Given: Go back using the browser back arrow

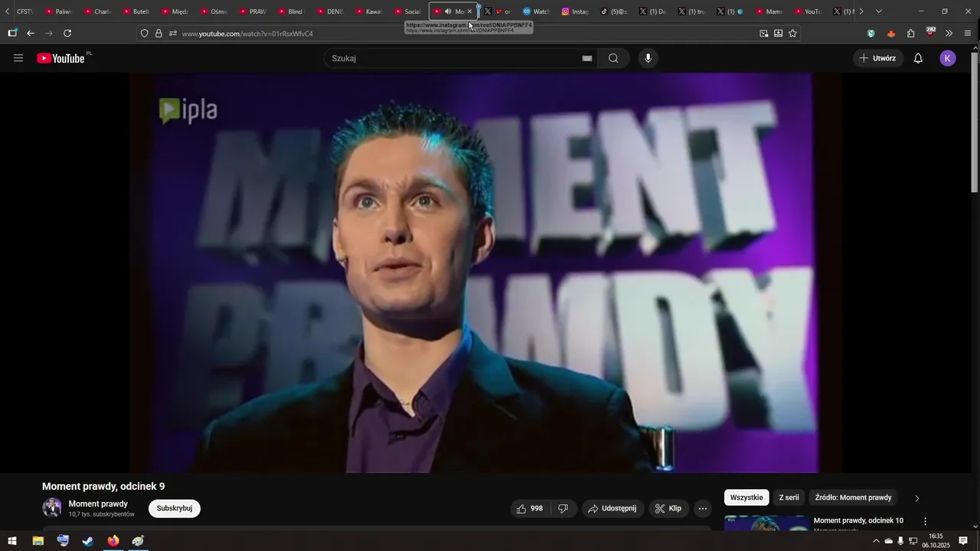Looking at the screenshot, I should (x=31, y=34).
